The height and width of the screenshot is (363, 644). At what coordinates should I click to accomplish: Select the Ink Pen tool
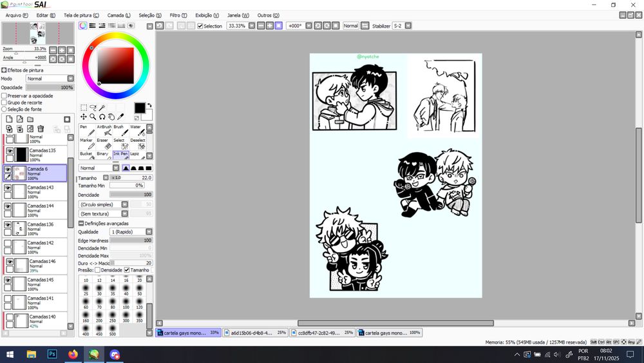click(121, 155)
